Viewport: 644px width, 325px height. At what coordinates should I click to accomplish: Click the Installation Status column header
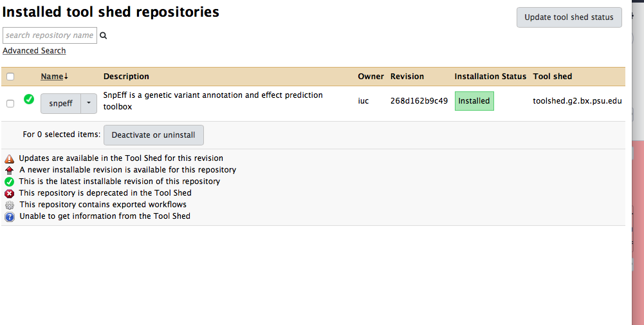click(x=490, y=77)
